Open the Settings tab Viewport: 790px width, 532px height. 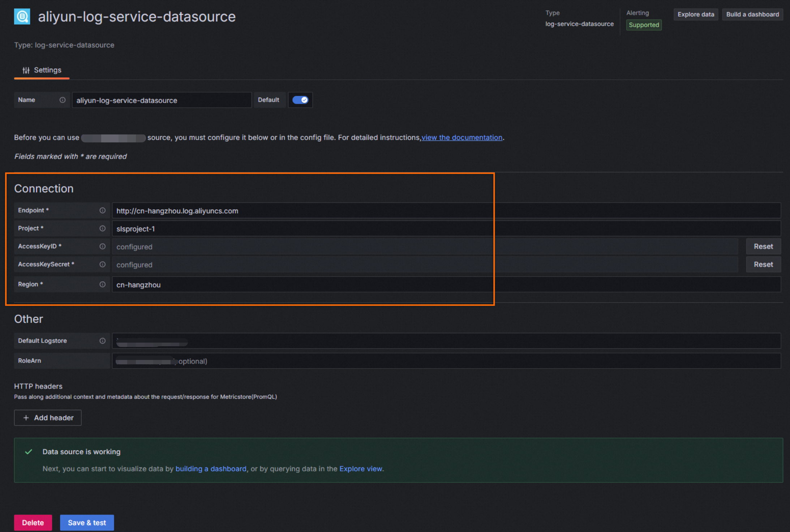(42, 70)
